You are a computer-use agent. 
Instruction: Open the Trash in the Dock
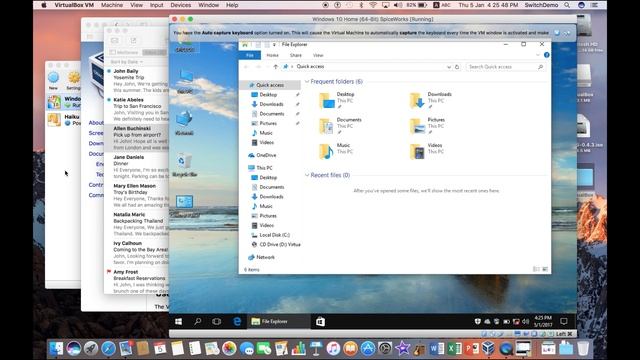click(583, 348)
